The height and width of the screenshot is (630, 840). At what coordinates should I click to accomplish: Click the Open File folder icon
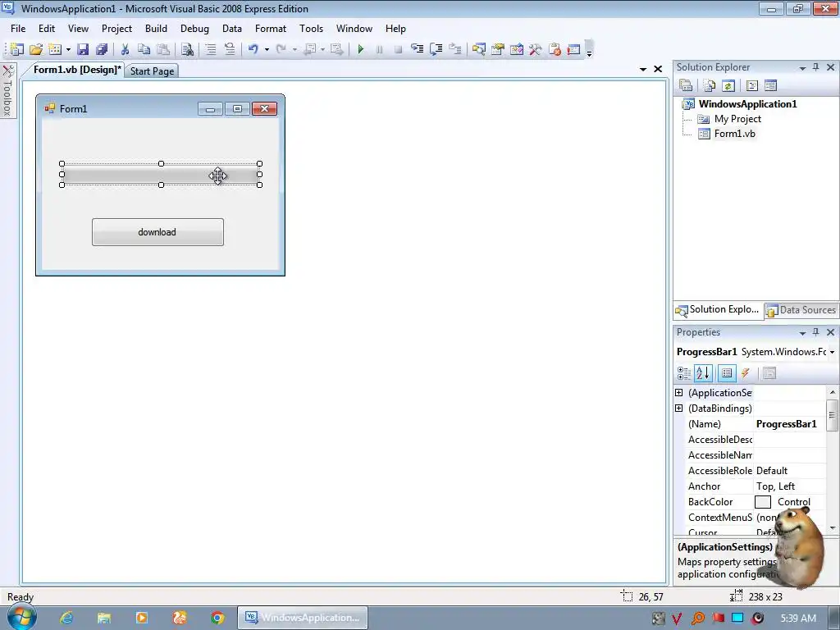(36, 49)
